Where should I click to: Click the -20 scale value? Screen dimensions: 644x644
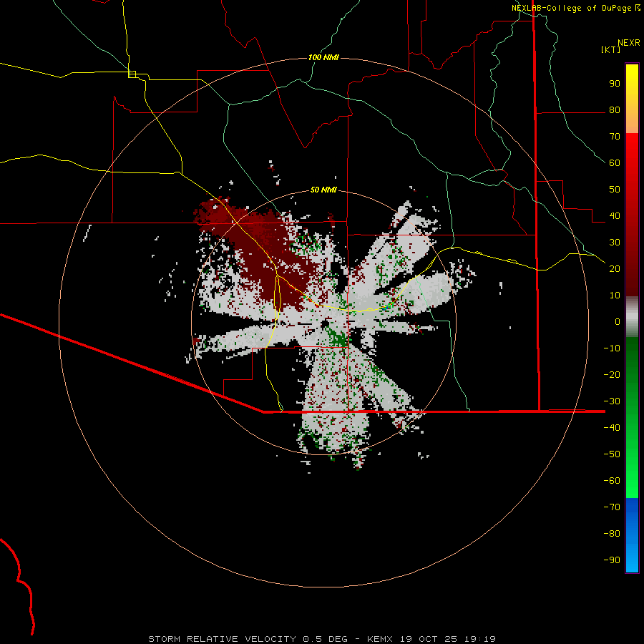[612, 375]
